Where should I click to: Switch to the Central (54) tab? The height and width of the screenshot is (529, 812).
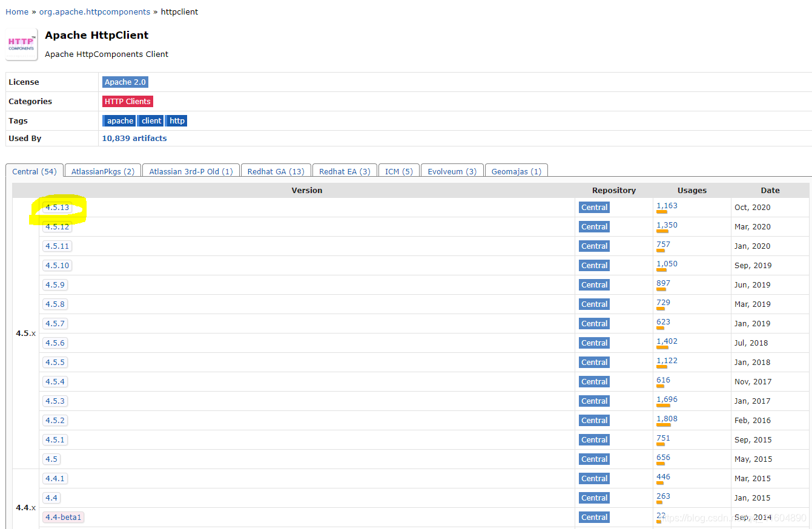pyautogui.click(x=35, y=171)
